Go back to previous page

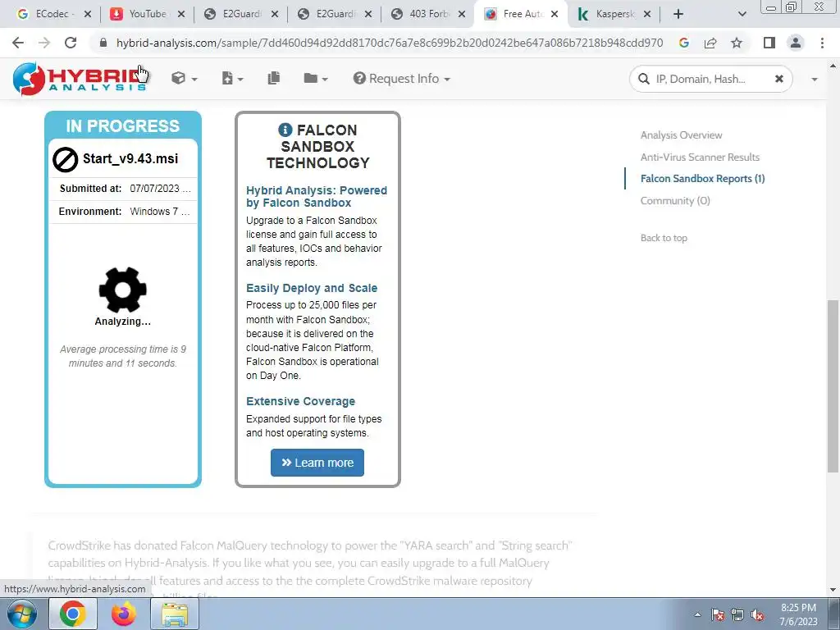coord(18,43)
